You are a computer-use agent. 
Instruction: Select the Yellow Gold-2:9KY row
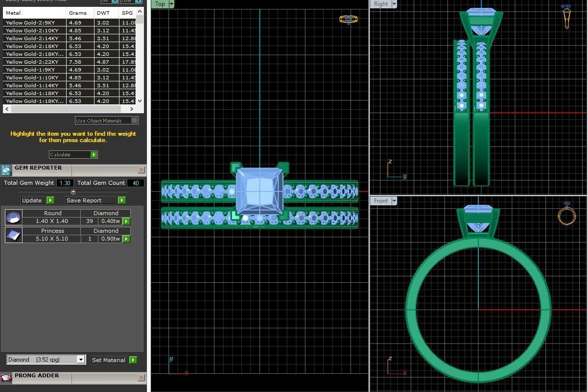tap(70, 23)
